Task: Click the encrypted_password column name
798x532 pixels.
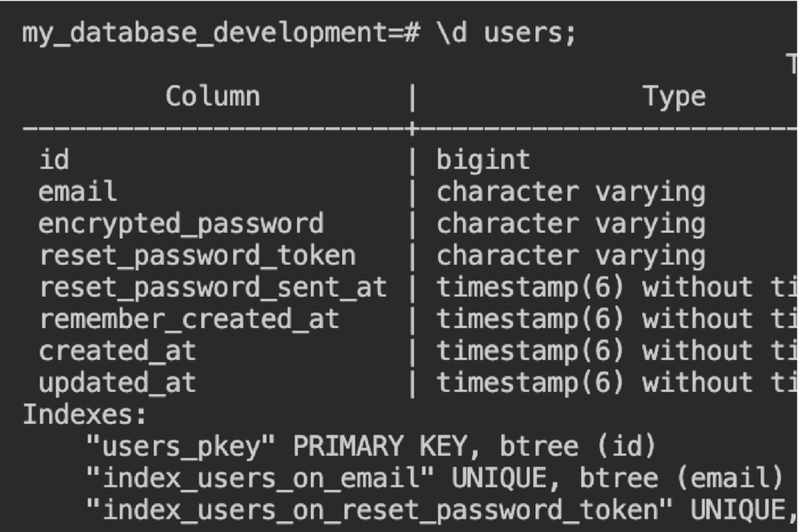Action: coord(181,224)
